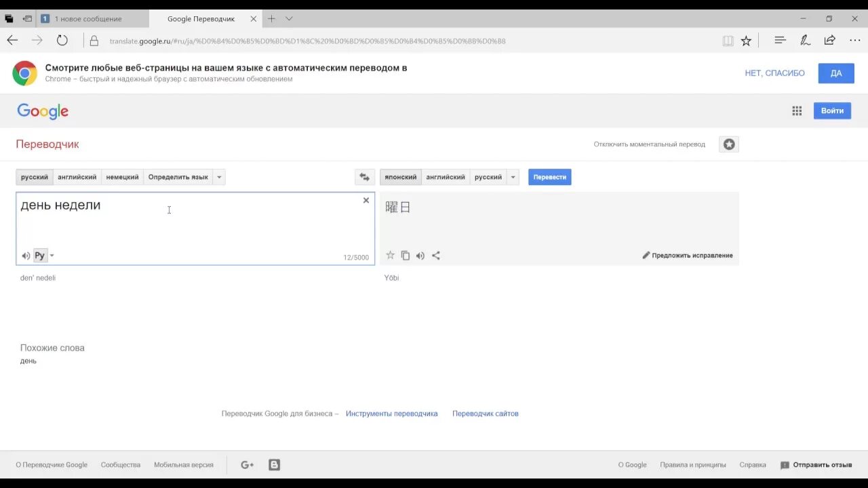This screenshot has height=488, width=868.
Task: Choose Определить язык detect option
Action: pyautogui.click(x=178, y=177)
